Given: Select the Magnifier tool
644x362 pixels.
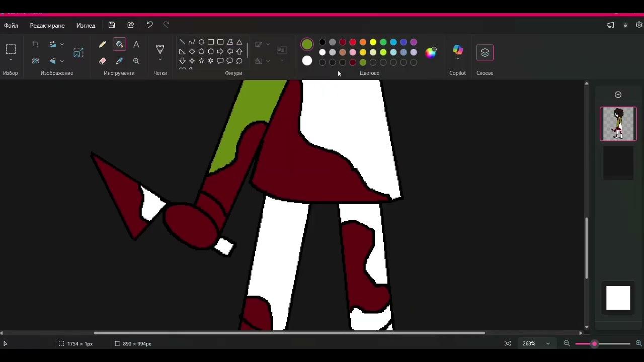Looking at the screenshot, I should (x=136, y=61).
